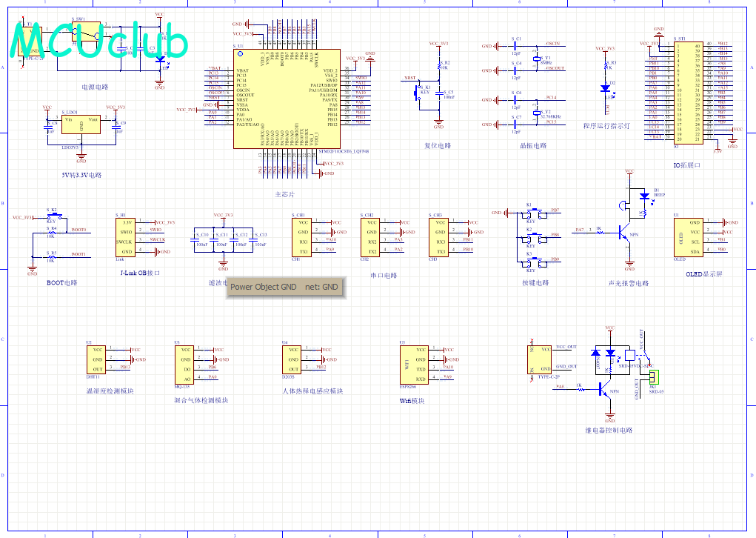Click the MCUclub watermark logo
Viewport: 756px width, 538px height.
pos(98,41)
